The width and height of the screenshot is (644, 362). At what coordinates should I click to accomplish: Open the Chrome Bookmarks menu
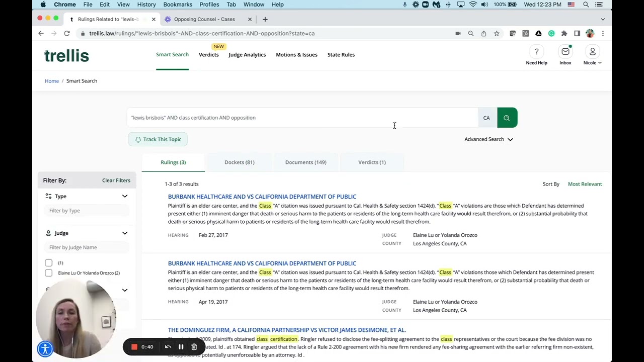coord(178,5)
